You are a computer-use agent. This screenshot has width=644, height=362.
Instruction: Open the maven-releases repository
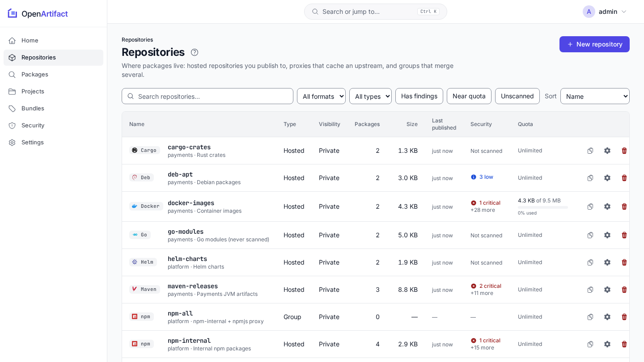193,286
